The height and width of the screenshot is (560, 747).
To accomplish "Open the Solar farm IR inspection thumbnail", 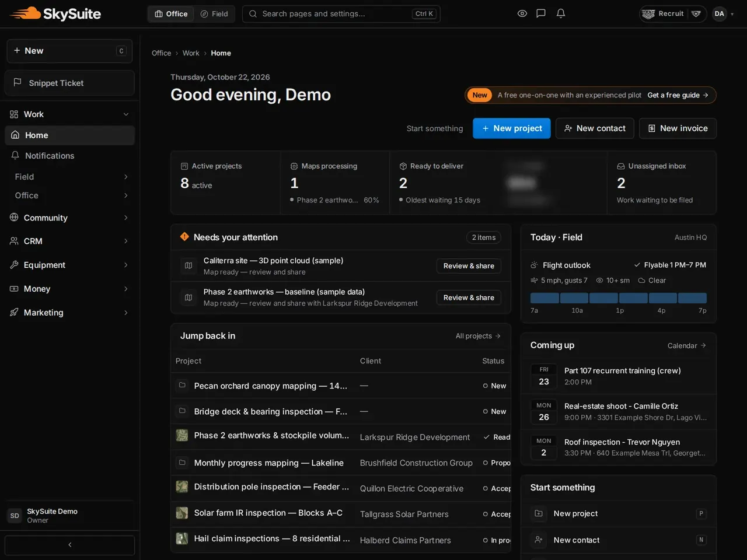I will click(x=182, y=513).
